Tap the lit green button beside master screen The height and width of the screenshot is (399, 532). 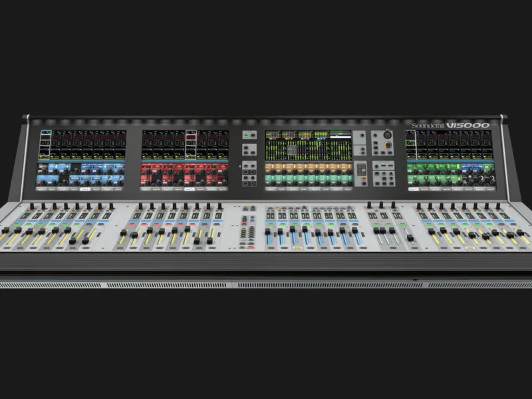tap(247, 136)
